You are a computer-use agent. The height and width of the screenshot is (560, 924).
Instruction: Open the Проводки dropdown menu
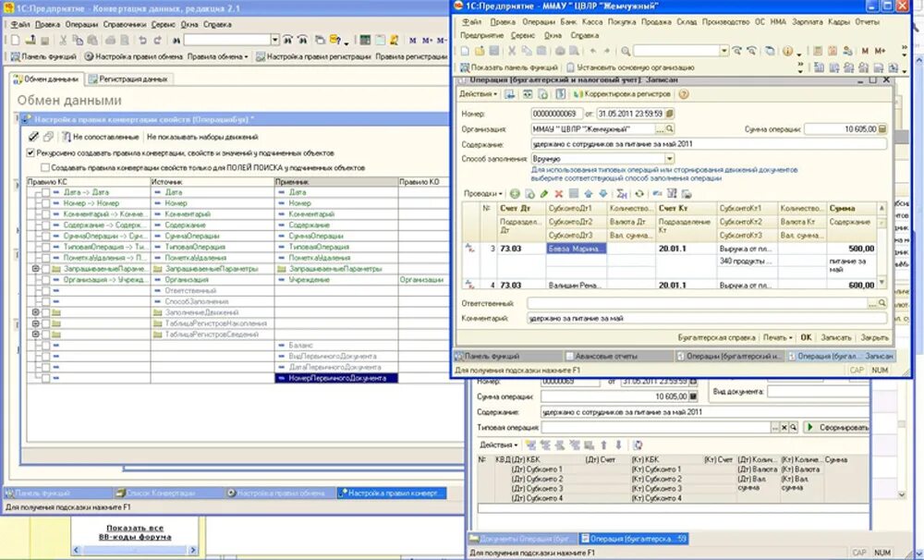pyautogui.click(x=482, y=193)
